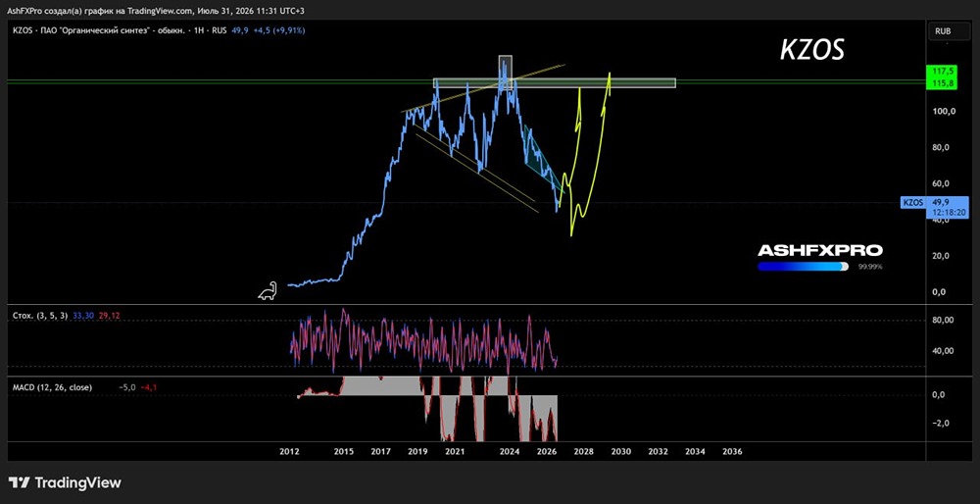Click the 2012 time axis label

pos(289,451)
